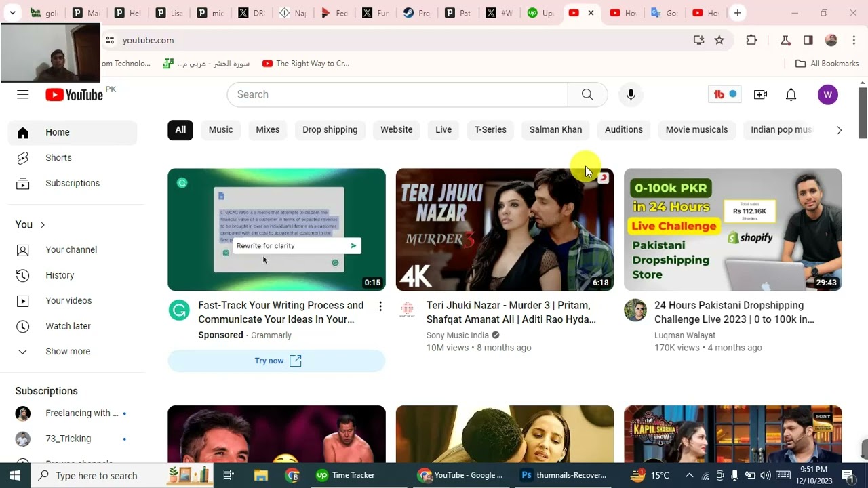Show hidden system tray icons
The image size is (868, 488).
tap(689, 475)
